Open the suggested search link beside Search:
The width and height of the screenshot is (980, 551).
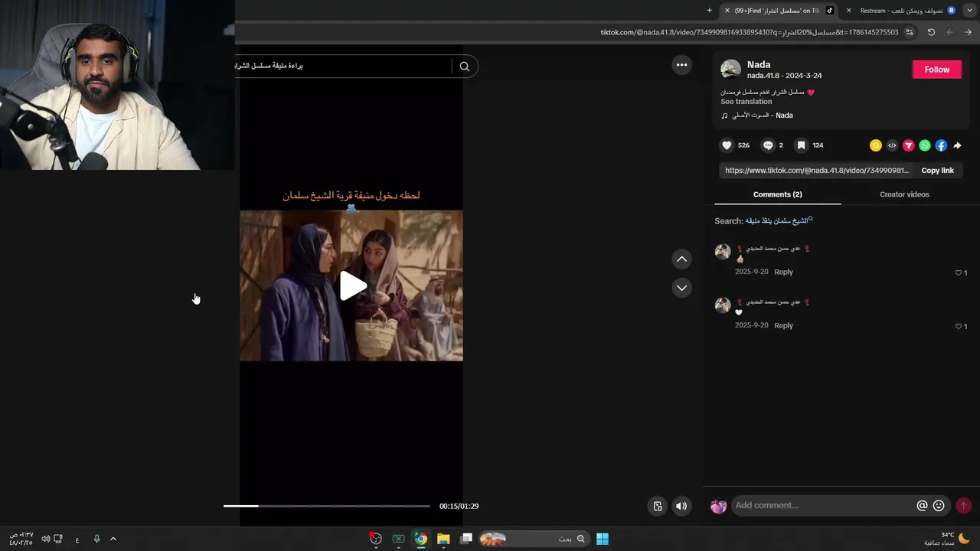(x=779, y=221)
